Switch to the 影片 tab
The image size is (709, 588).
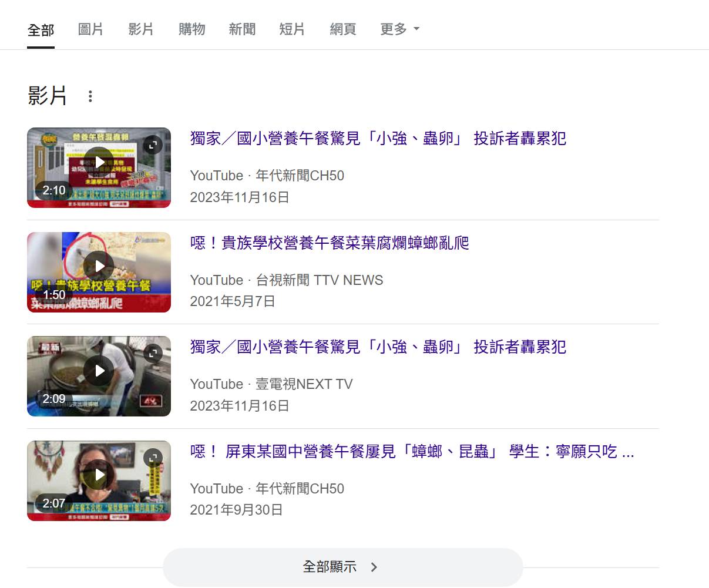point(141,29)
